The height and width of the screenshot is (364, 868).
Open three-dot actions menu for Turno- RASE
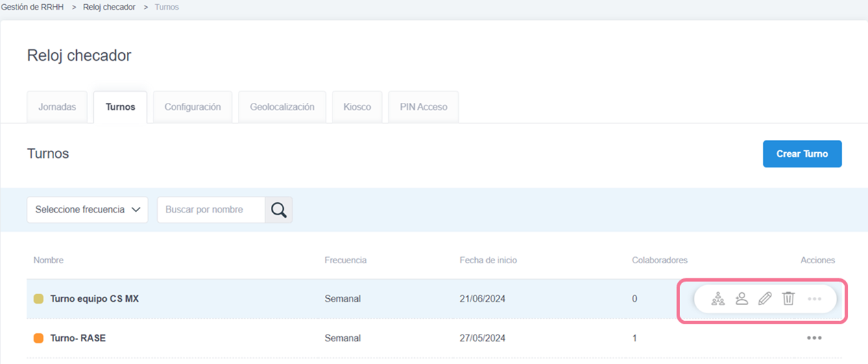(x=814, y=338)
